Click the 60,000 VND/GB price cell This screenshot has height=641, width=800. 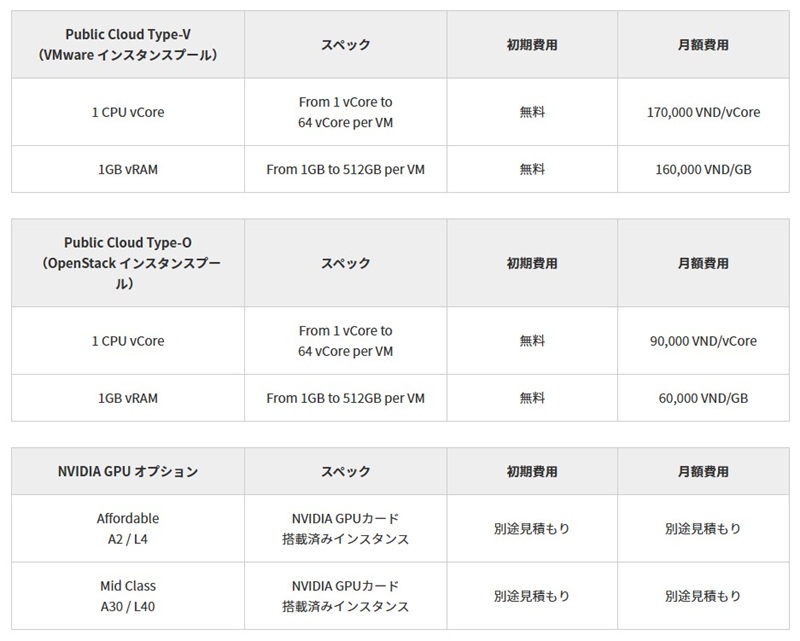(703, 398)
